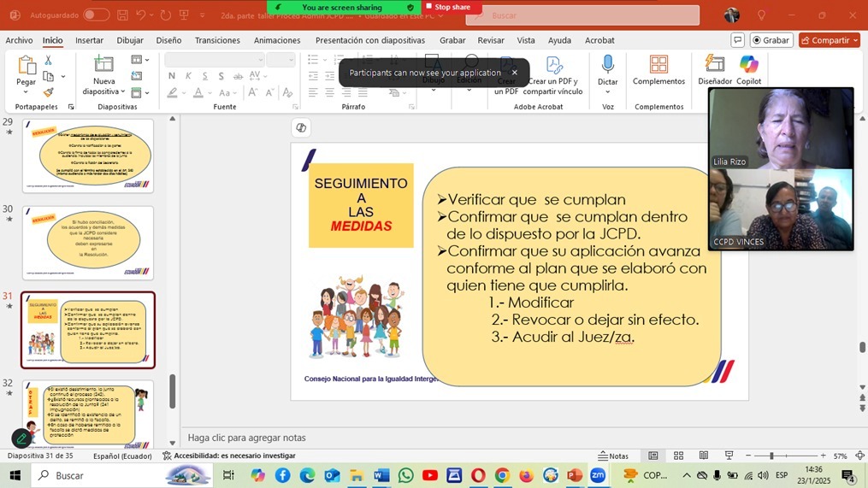Select the Format Painter brush icon

pyautogui.click(x=49, y=91)
